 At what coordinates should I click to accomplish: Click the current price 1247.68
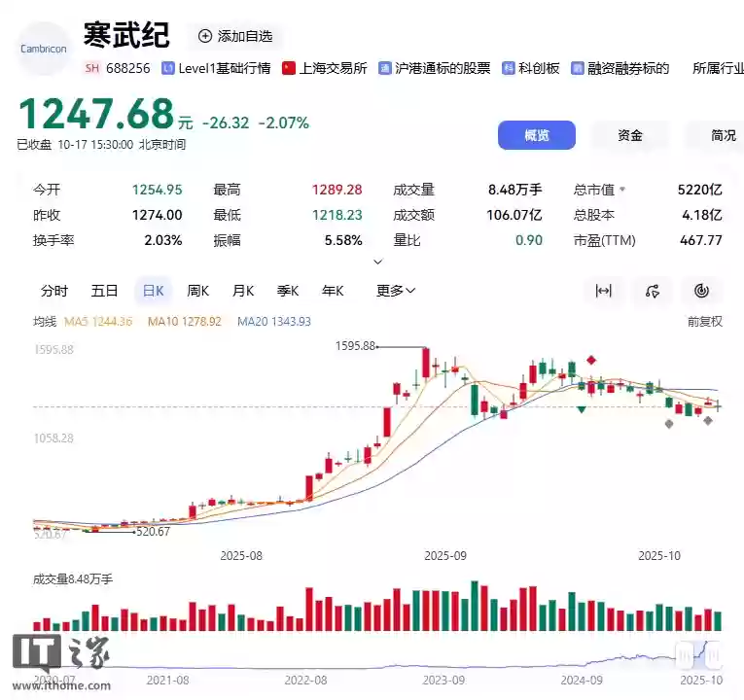97,114
